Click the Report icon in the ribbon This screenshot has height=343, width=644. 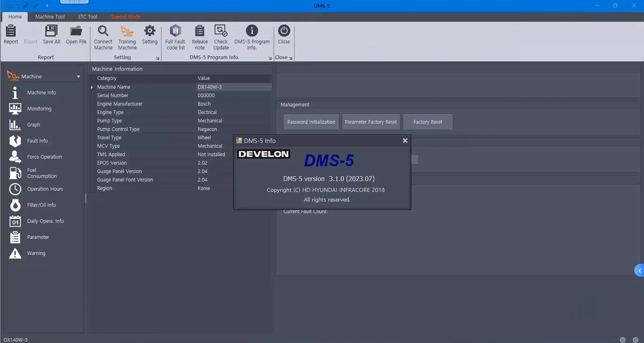pyautogui.click(x=11, y=31)
